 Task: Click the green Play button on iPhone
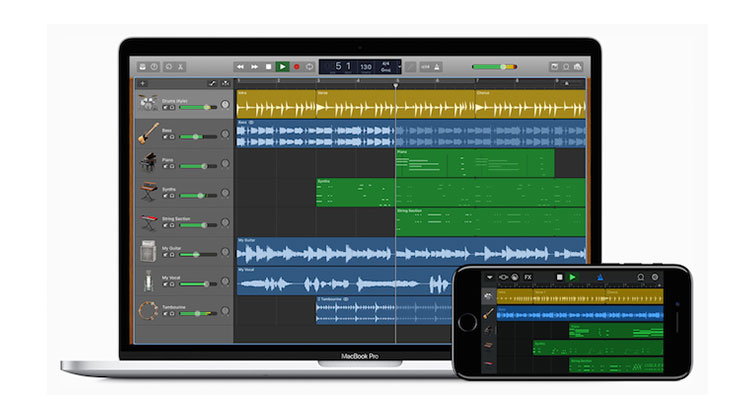572,277
